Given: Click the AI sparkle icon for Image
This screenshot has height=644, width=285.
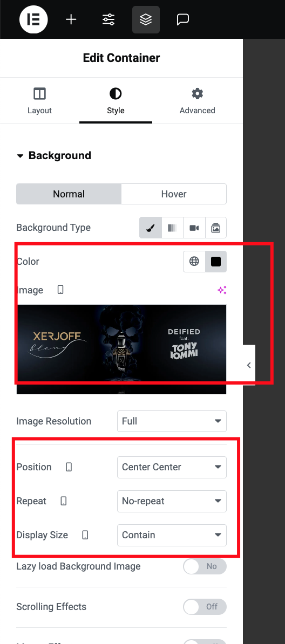Looking at the screenshot, I should [222, 290].
